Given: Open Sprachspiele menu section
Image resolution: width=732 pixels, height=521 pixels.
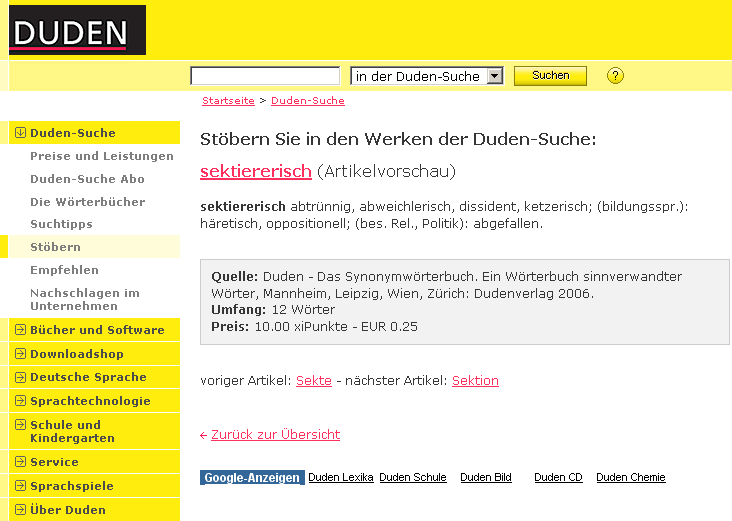Looking at the screenshot, I should click(94, 486).
